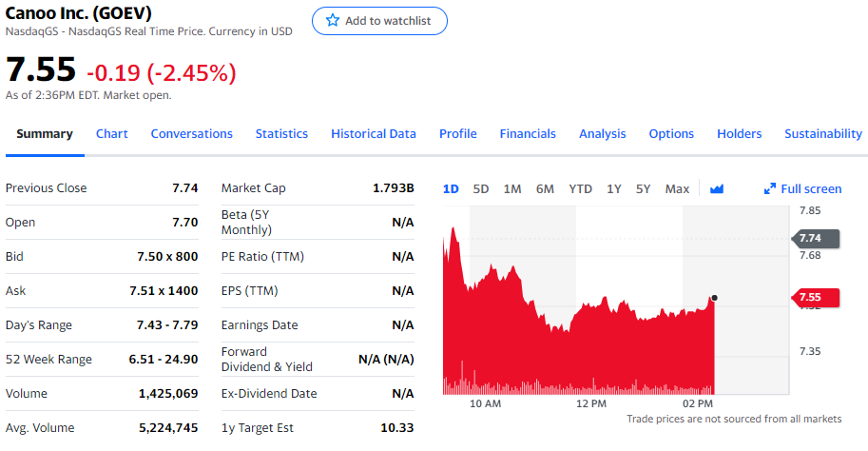
Task: Click the 7.85 label on the price axis
Action: click(x=810, y=210)
